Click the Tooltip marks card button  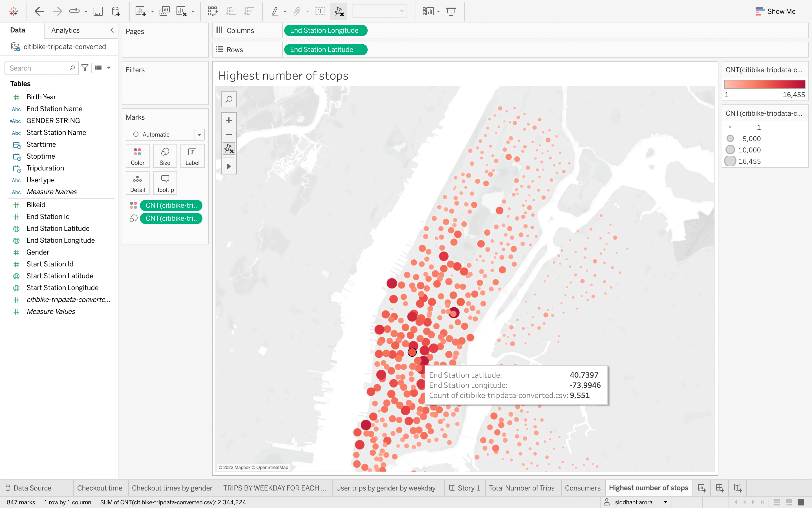pos(165,183)
